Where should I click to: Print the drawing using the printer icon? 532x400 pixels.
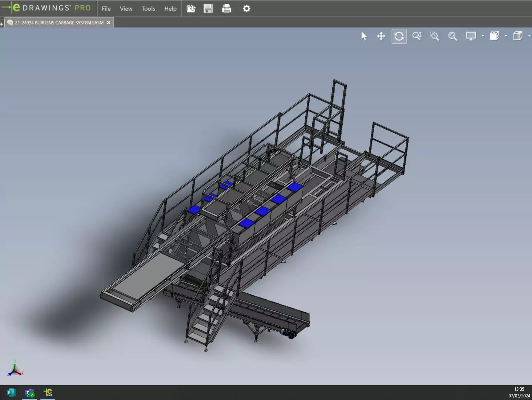(226, 9)
